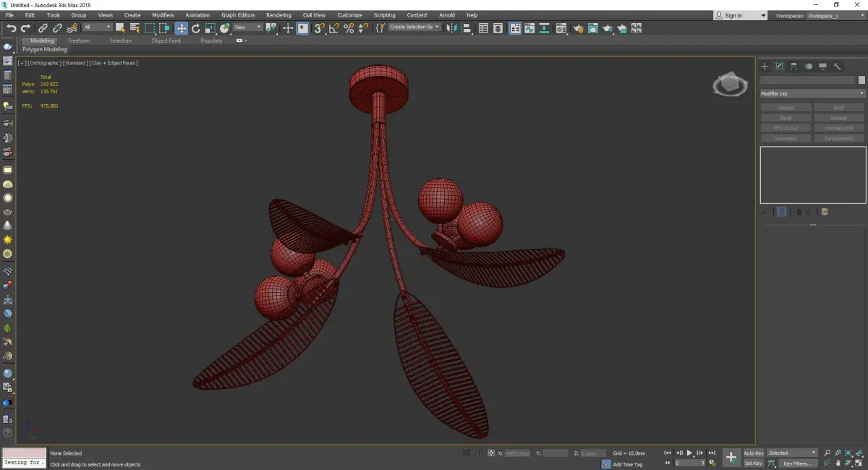Open the Scripting menu
The height and width of the screenshot is (470, 868).
(385, 15)
